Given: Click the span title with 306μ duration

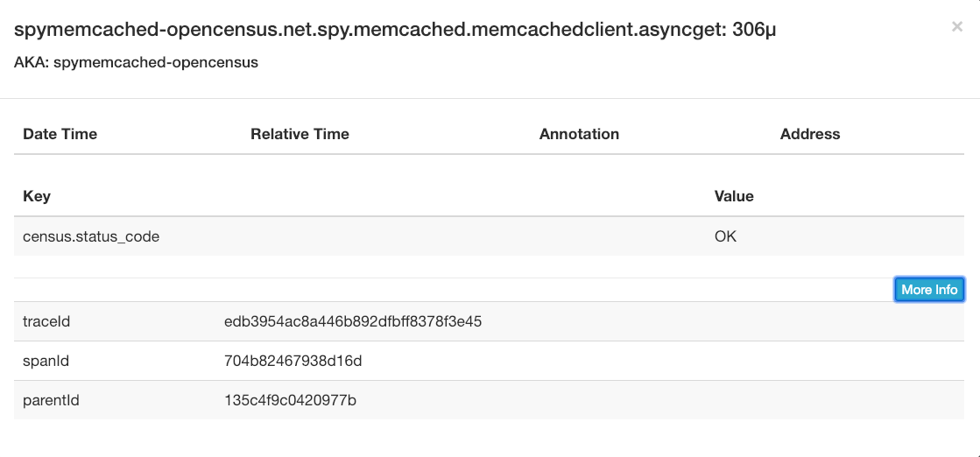Looking at the screenshot, I should click(395, 30).
